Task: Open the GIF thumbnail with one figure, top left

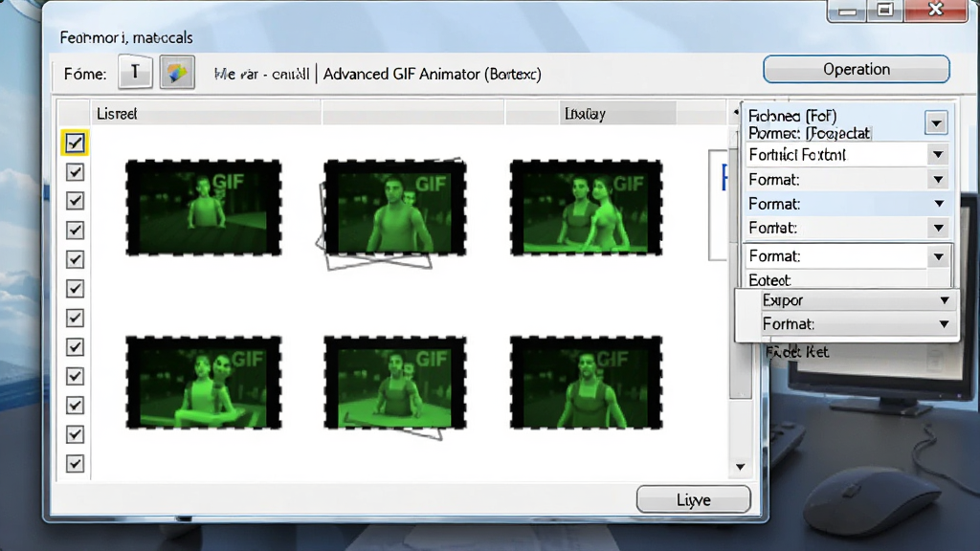Action: coord(203,208)
